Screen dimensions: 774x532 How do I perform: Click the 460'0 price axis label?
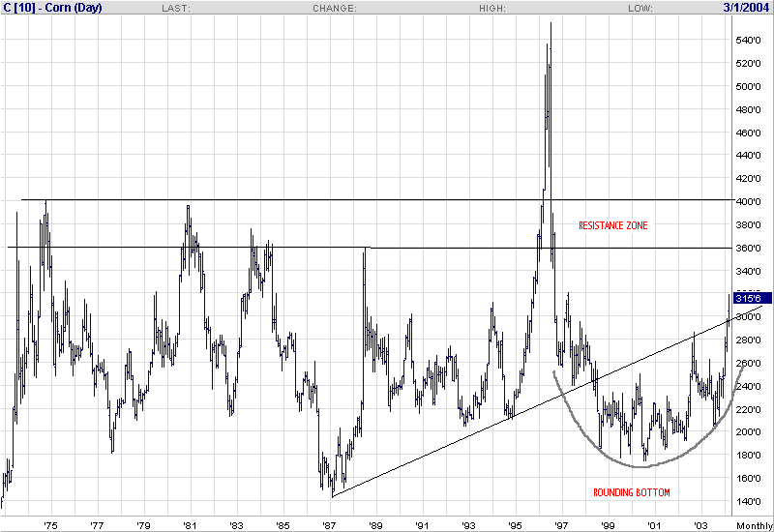pyautogui.click(x=748, y=133)
